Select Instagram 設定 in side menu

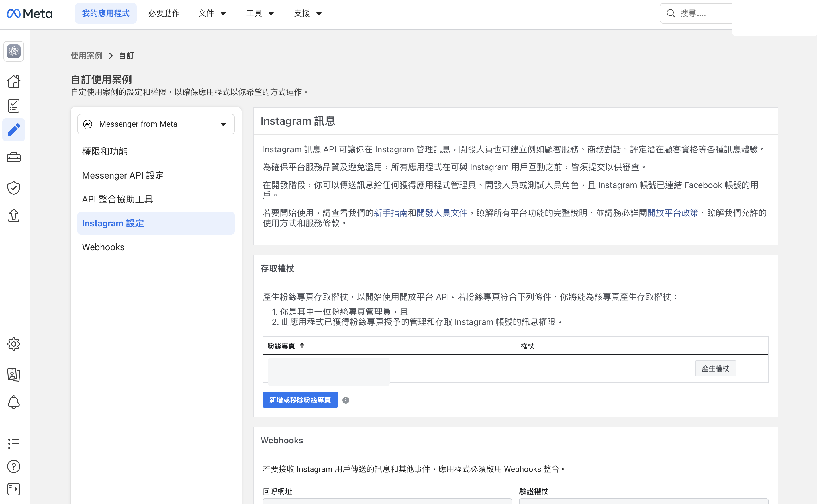[x=156, y=223]
